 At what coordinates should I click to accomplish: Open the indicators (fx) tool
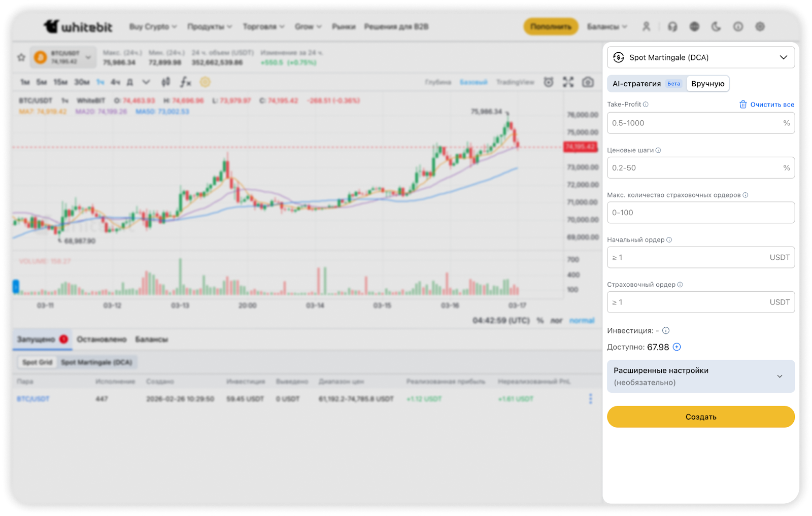186,82
